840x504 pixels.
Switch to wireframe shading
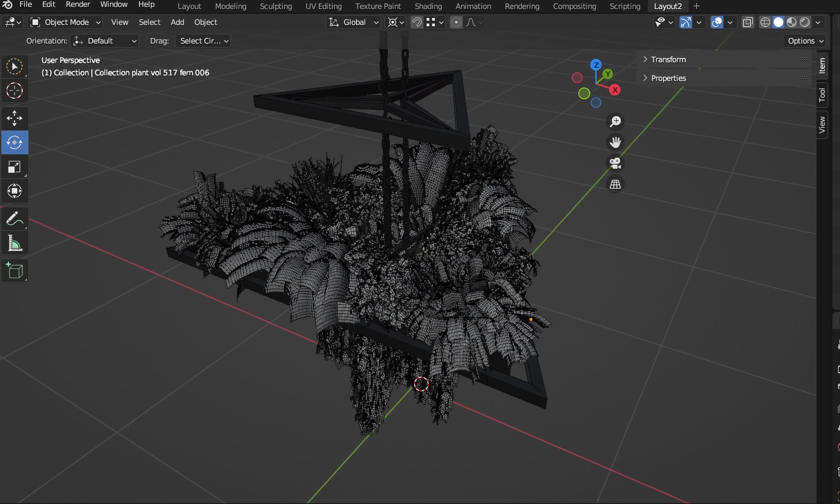tap(765, 22)
